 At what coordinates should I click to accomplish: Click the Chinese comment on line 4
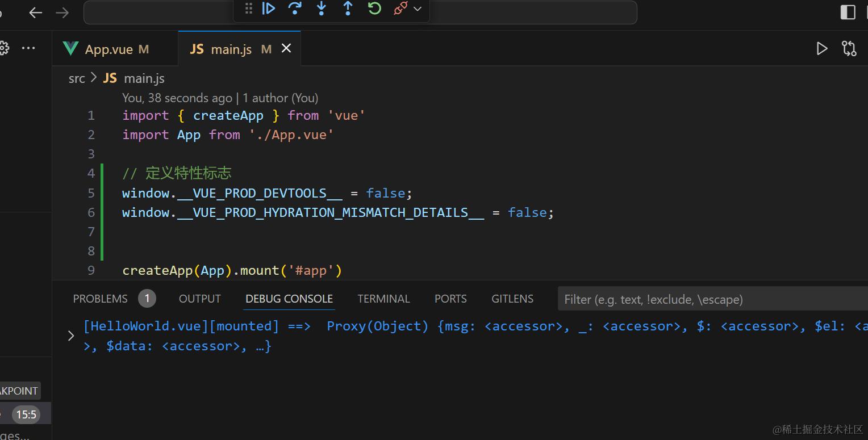click(177, 173)
